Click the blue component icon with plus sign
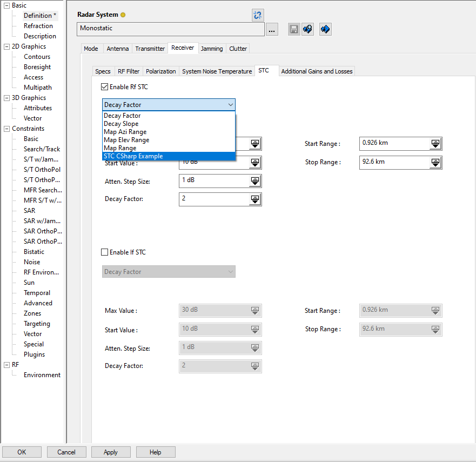Viewport: 476px width, 462px height. click(308, 29)
